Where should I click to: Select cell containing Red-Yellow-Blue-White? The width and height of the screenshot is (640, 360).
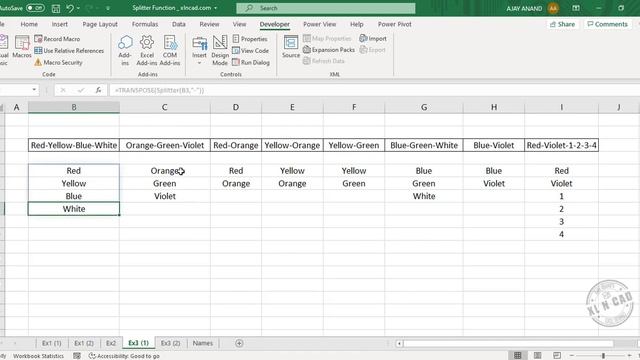pos(74,145)
